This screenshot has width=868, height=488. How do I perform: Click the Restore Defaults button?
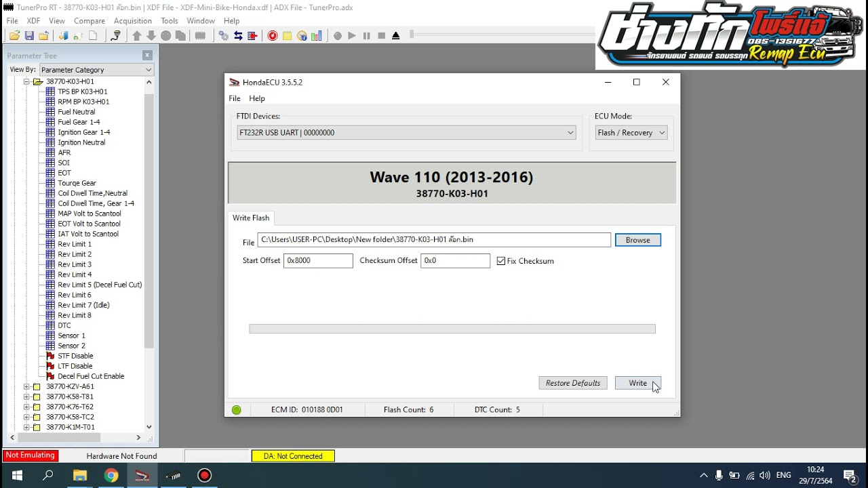pos(573,383)
